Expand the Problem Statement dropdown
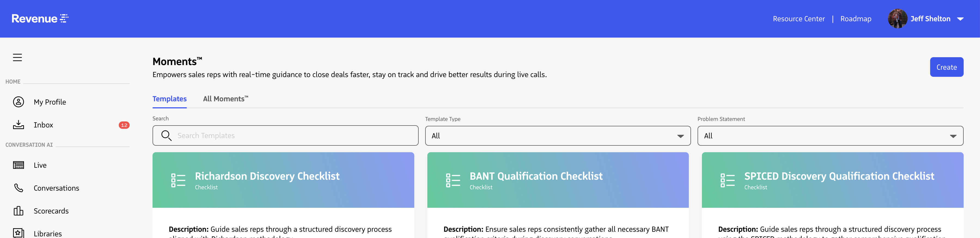980x238 pixels. click(x=952, y=136)
